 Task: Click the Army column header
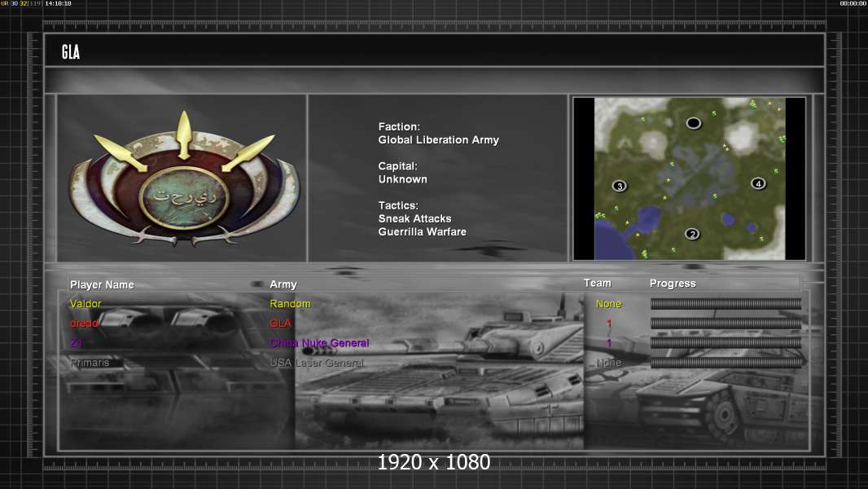pos(283,284)
